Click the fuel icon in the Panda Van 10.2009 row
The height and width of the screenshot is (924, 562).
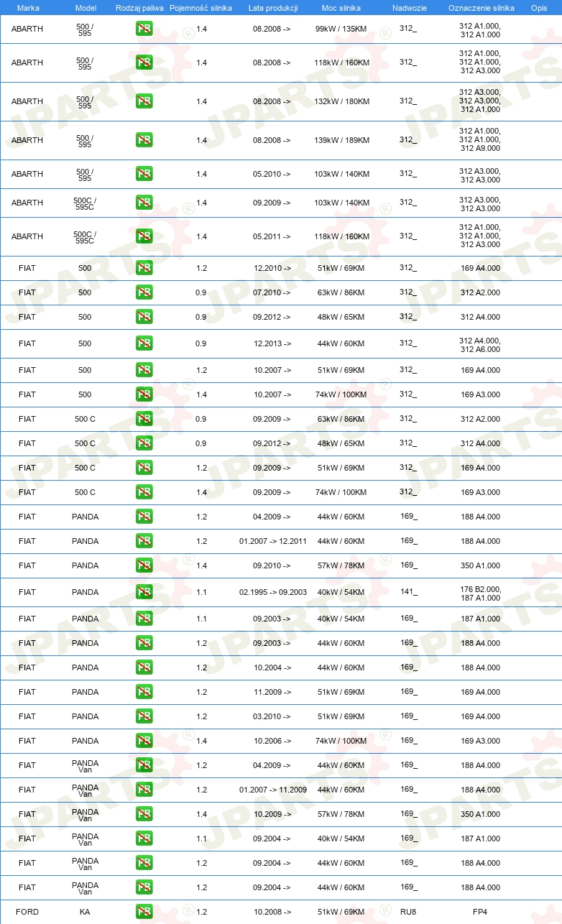(144, 814)
